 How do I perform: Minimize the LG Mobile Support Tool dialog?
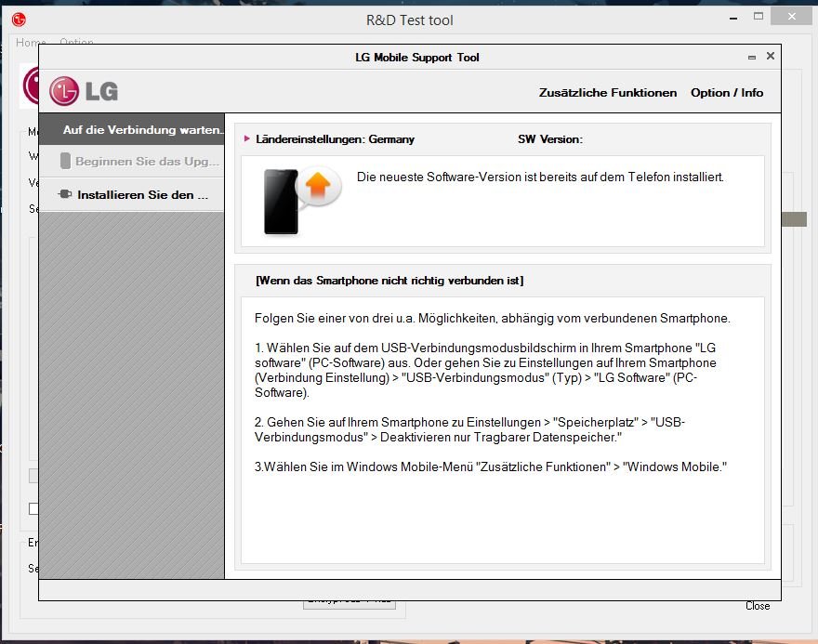[752, 57]
